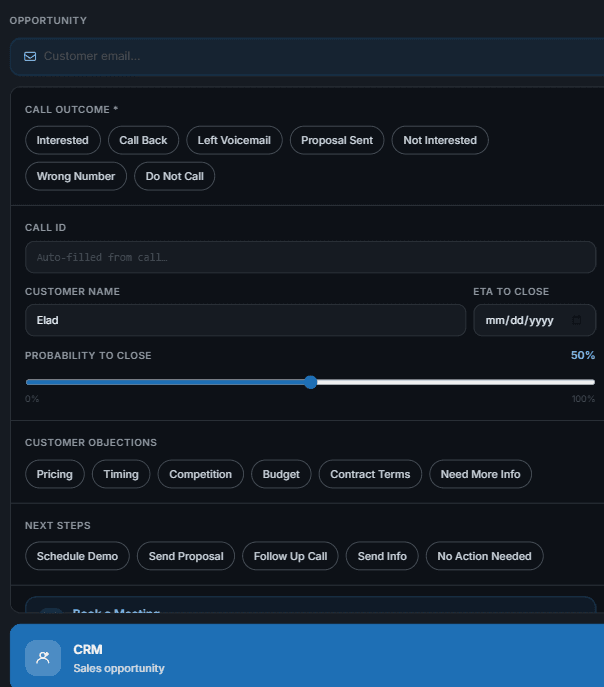Toggle Timing objection chip

pos(121,474)
